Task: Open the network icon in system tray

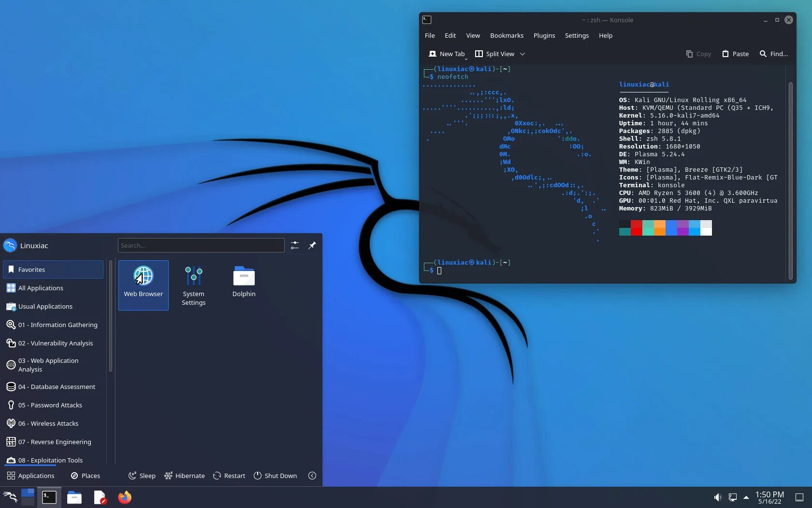Action: click(x=733, y=497)
